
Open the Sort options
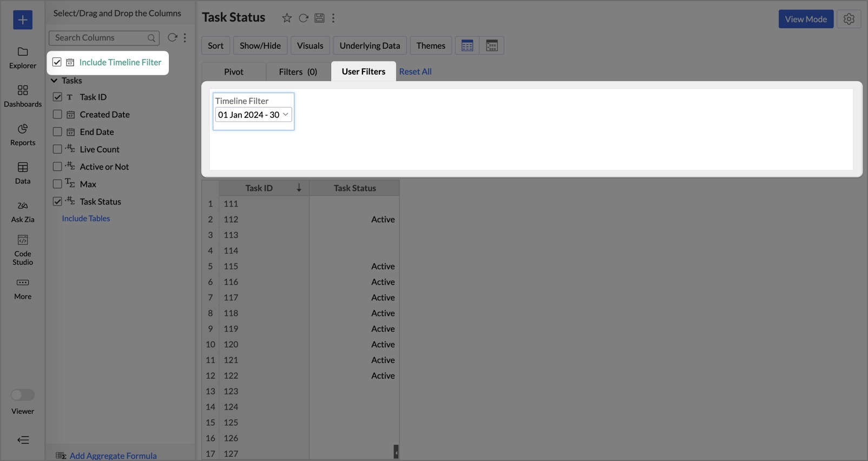click(x=215, y=45)
